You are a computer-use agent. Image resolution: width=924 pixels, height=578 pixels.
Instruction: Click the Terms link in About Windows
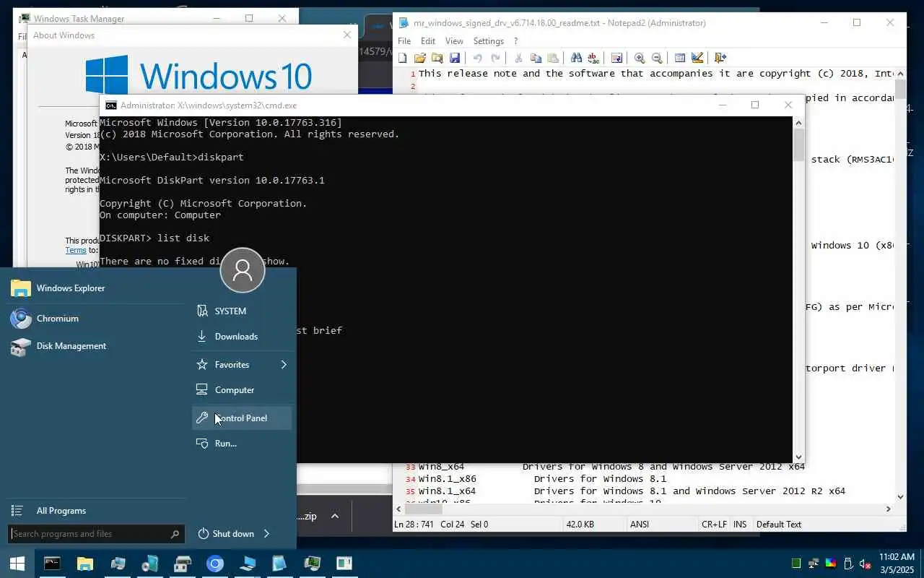pyautogui.click(x=76, y=250)
